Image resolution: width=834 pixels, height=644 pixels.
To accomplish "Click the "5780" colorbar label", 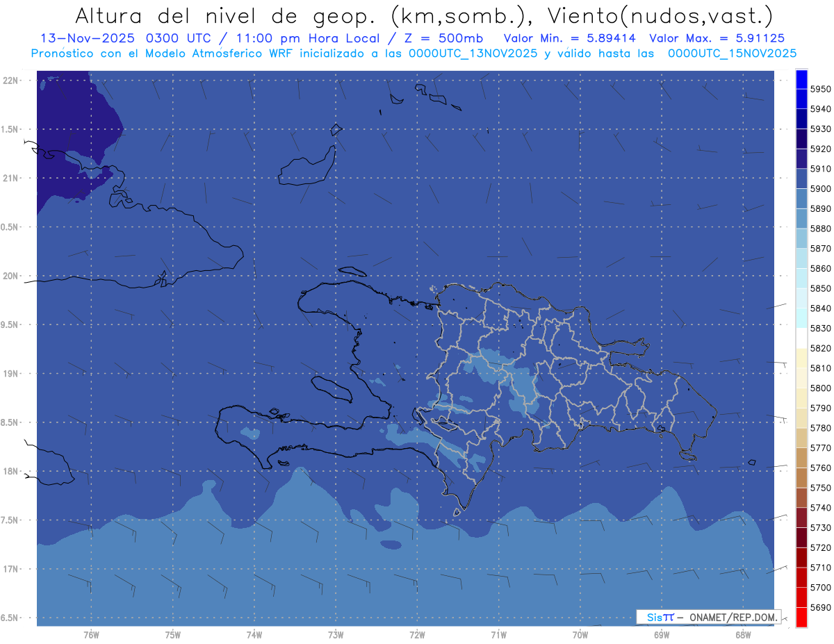I will click(821, 428).
